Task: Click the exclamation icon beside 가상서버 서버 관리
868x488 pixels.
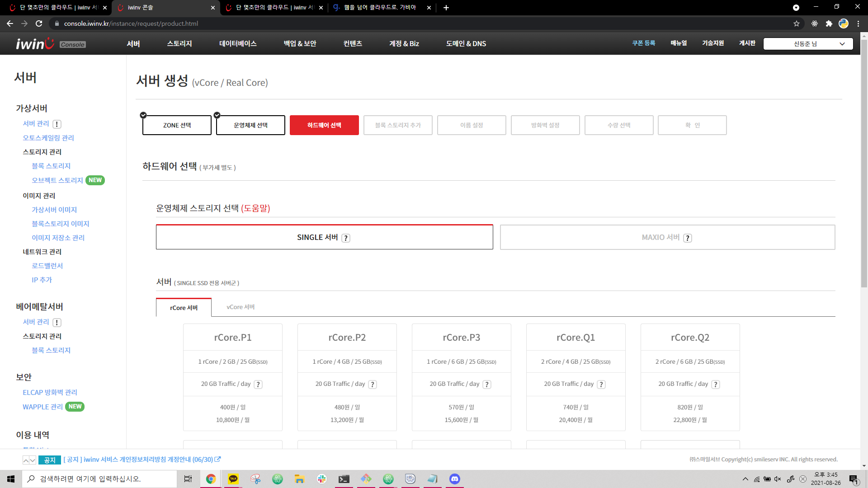Action: 57,124
